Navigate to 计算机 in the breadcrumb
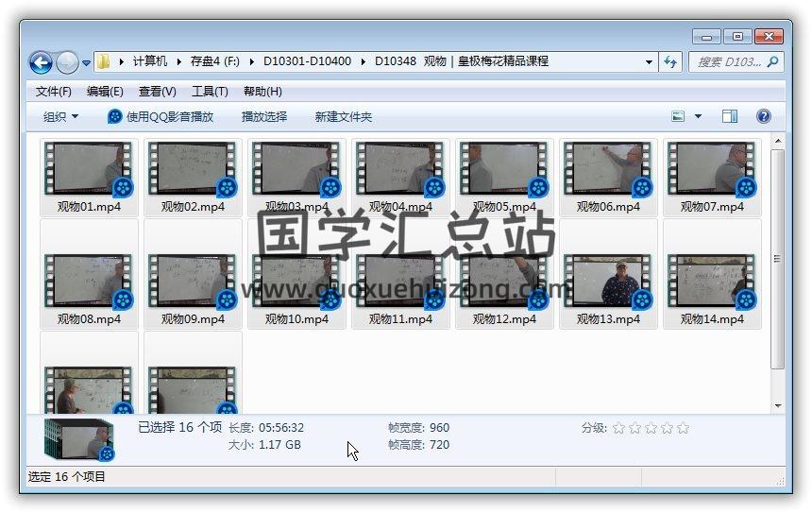This screenshot has width=812, height=513. point(150,61)
